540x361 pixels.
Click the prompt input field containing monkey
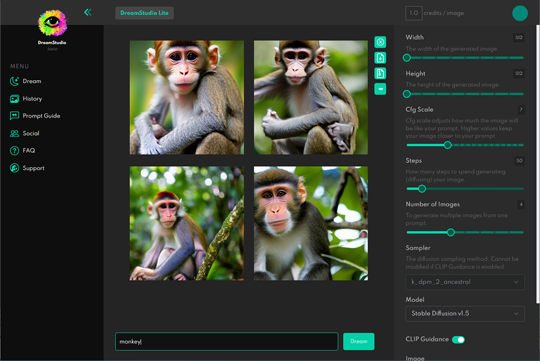click(x=227, y=341)
